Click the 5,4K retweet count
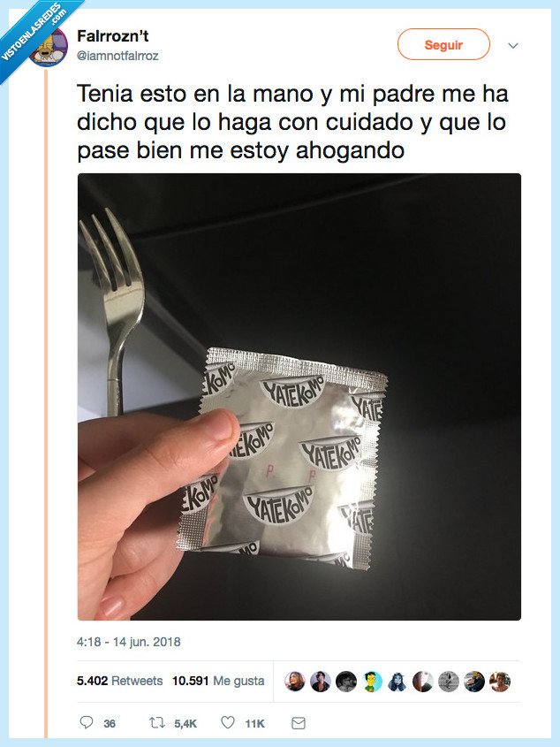Viewport: 560px width, 747px height. click(185, 724)
